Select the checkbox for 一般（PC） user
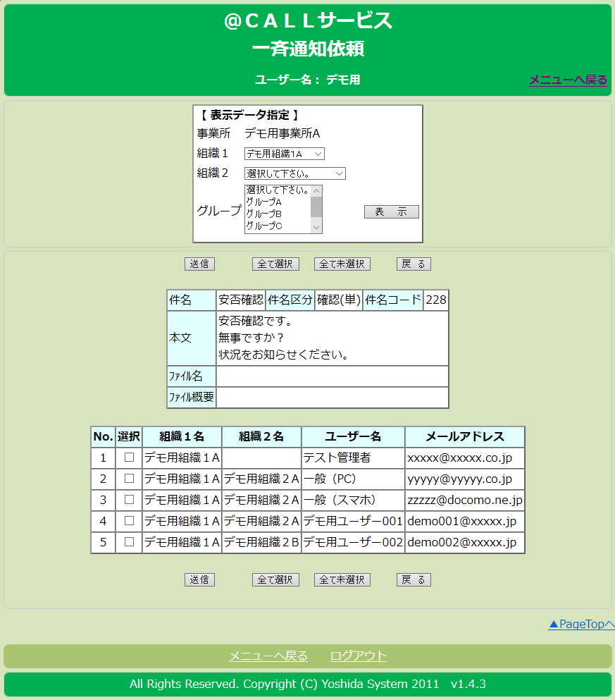This screenshot has height=700, width=615. point(129,479)
